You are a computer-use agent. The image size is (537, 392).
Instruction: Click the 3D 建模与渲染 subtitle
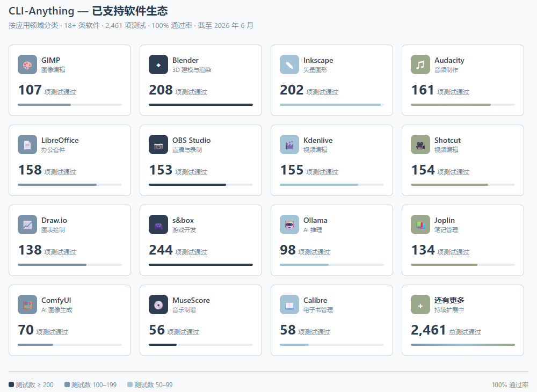click(x=192, y=70)
